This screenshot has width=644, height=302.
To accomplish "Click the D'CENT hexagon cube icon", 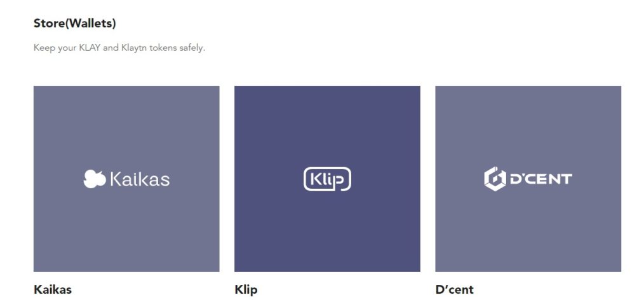I will tap(495, 179).
